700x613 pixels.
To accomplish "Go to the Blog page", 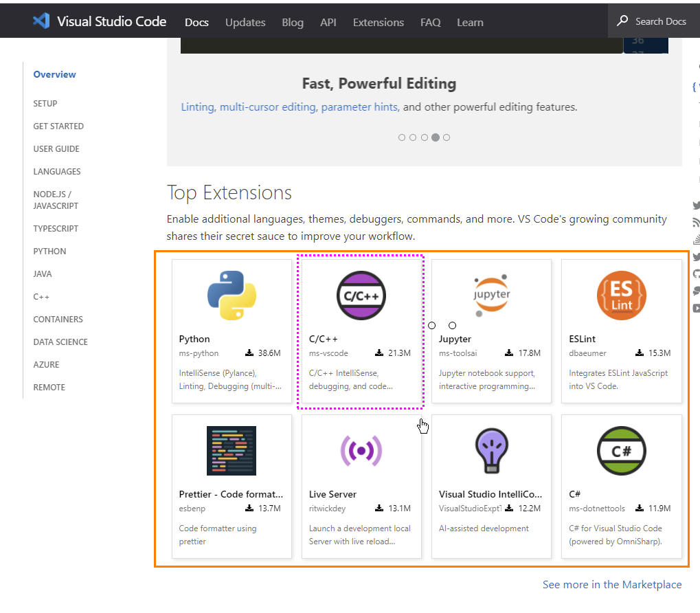I will click(x=293, y=22).
